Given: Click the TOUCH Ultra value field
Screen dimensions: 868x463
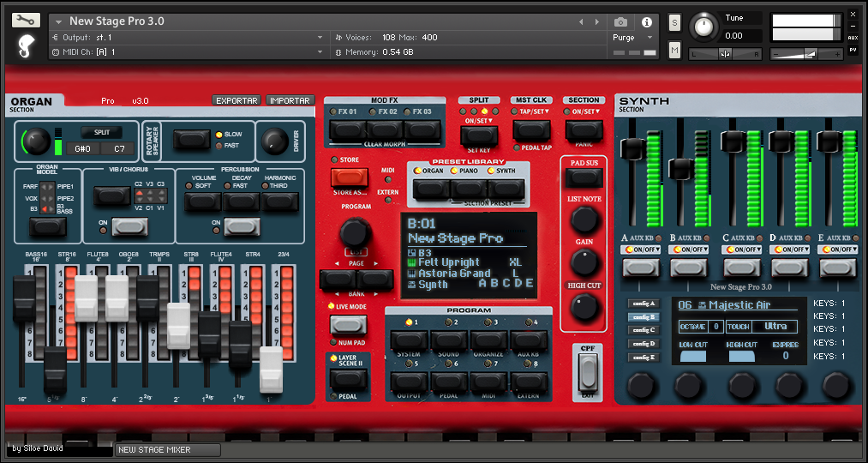Looking at the screenshot, I should click(x=775, y=327).
